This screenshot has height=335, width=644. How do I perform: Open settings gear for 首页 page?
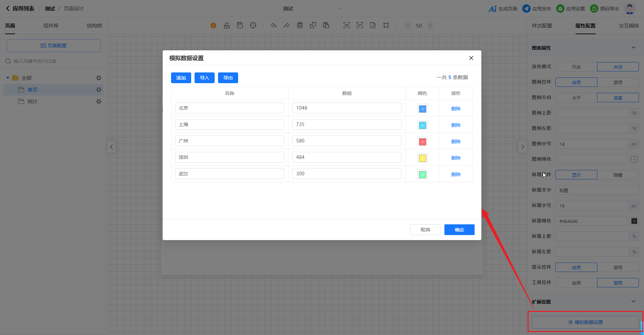coord(99,90)
